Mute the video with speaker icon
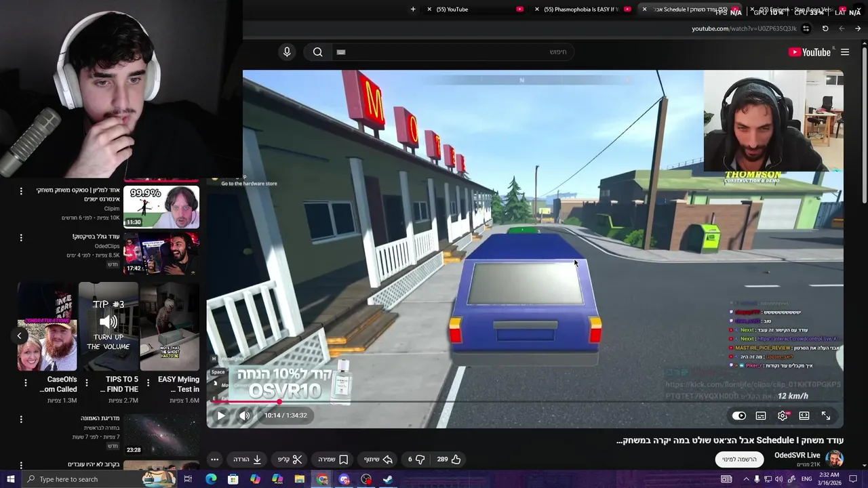Image resolution: width=868 pixels, height=488 pixels. 244,415
